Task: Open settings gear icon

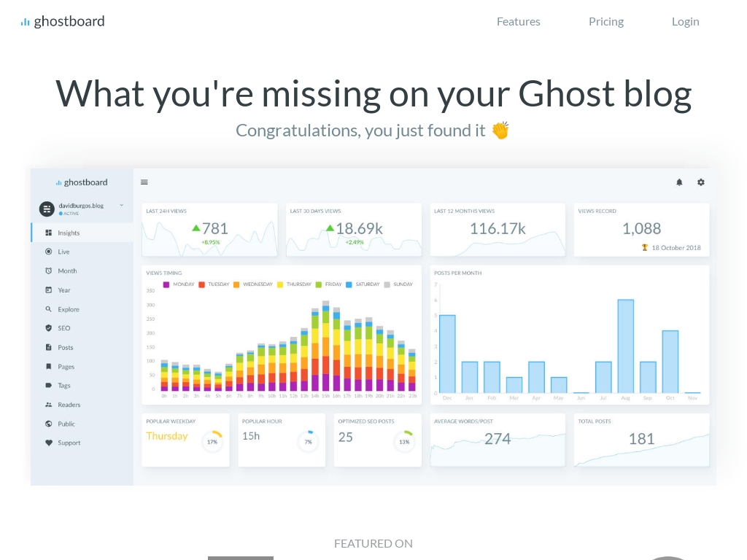Action: click(701, 182)
